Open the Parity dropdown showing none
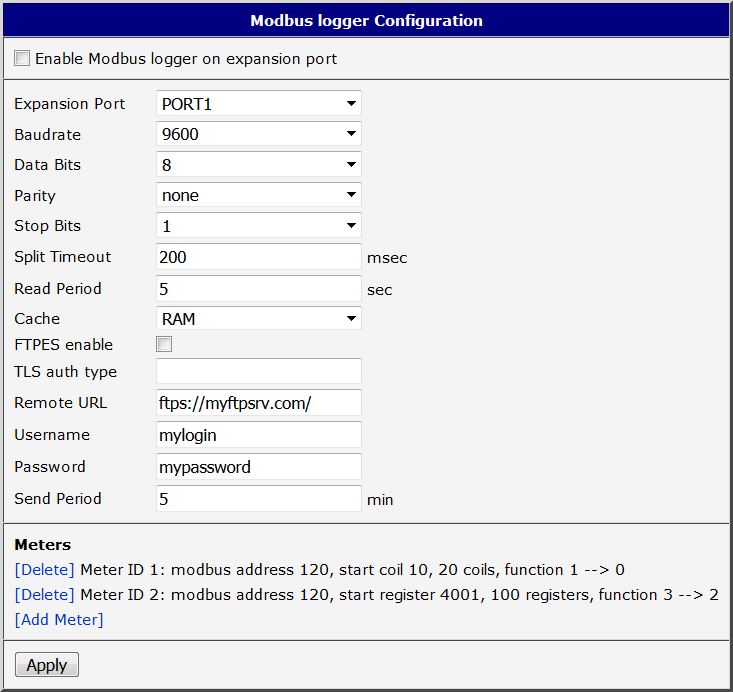Image resolution: width=733 pixels, height=692 pixels. (259, 195)
